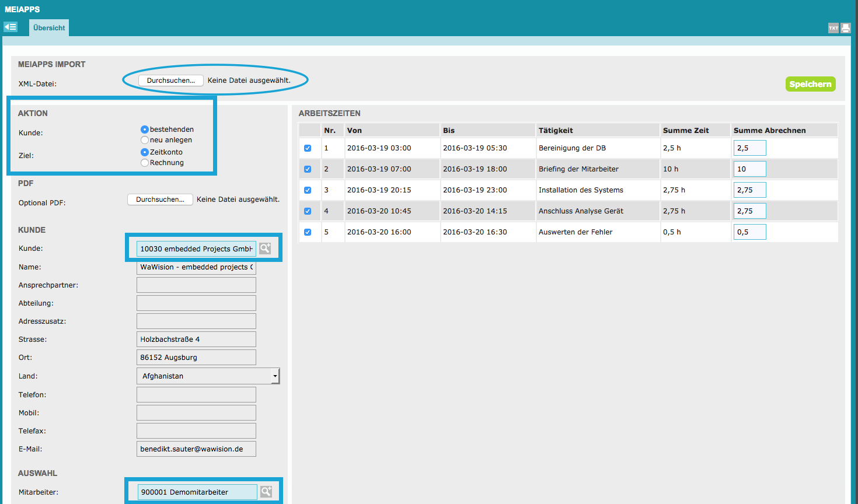Click the empty Ansprechpartner field
This screenshot has width=858, height=504.
(196, 285)
